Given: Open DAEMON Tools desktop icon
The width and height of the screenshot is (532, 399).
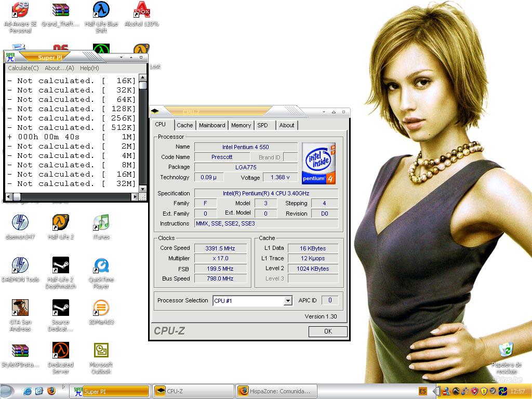Looking at the screenshot, I should 20,266.
